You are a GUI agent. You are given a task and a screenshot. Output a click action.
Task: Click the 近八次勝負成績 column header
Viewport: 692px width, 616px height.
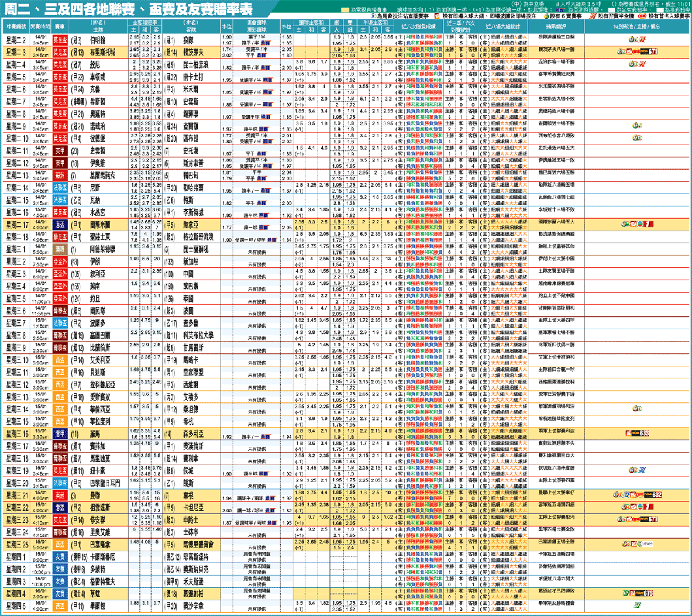tap(419, 26)
